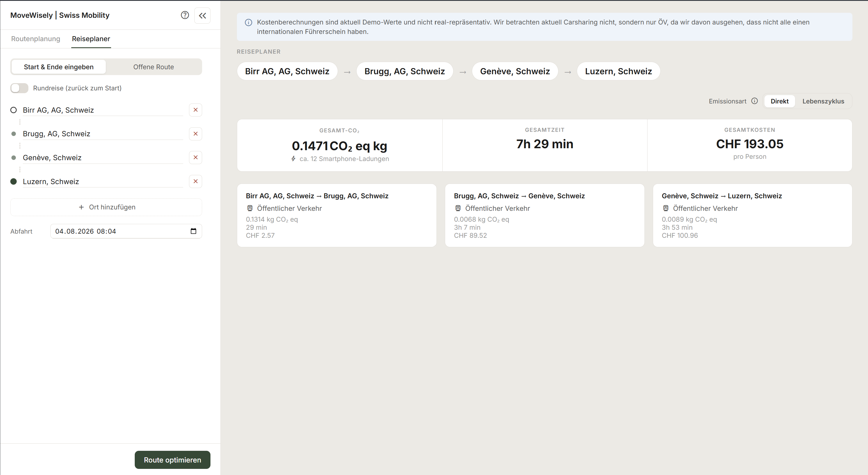Switch emission type to Direkt
The height and width of the screenshot is (475, 868).
(x=779, y=101)
